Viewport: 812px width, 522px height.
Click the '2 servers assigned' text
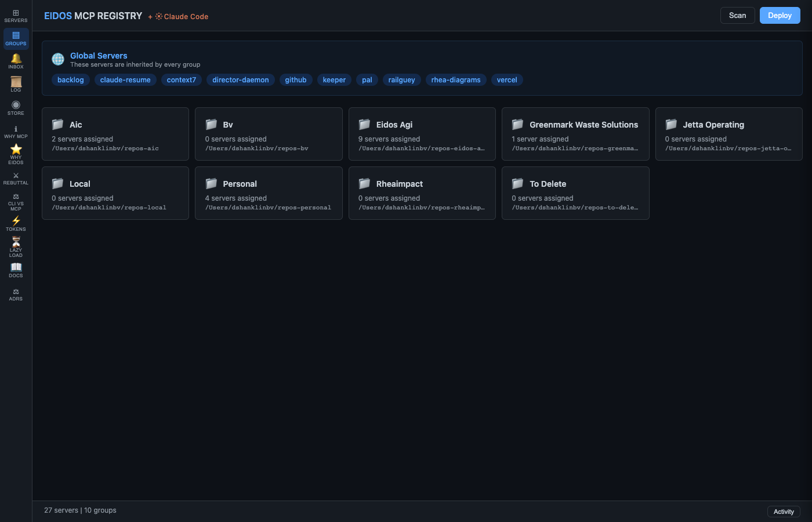[x=82, y=139]
